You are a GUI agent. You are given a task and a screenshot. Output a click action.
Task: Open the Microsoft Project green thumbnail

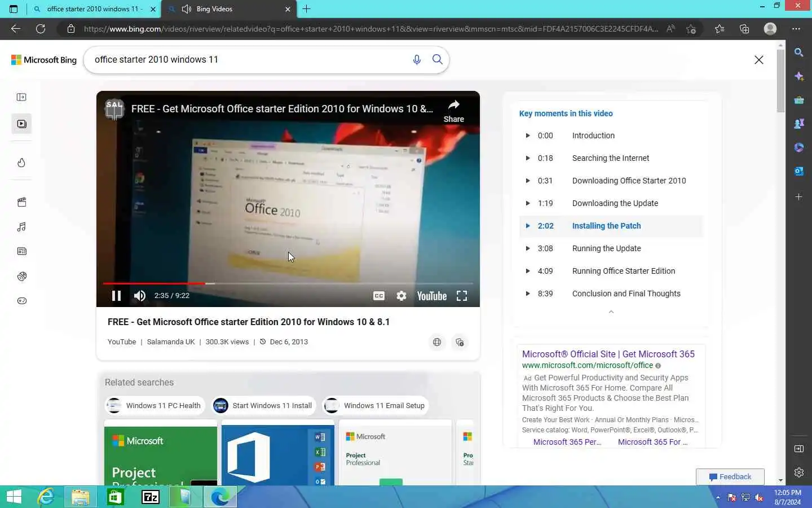click(x=161, y=453)
